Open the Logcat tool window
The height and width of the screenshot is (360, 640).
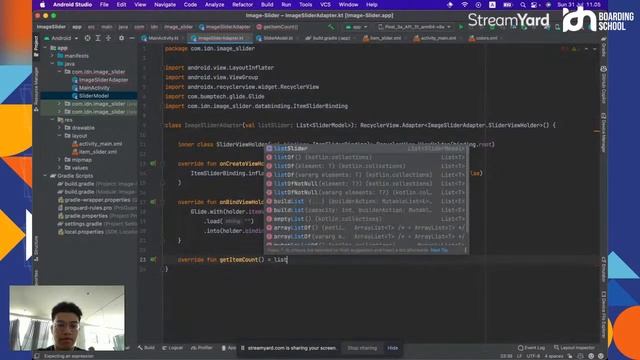tap(173, 348)
